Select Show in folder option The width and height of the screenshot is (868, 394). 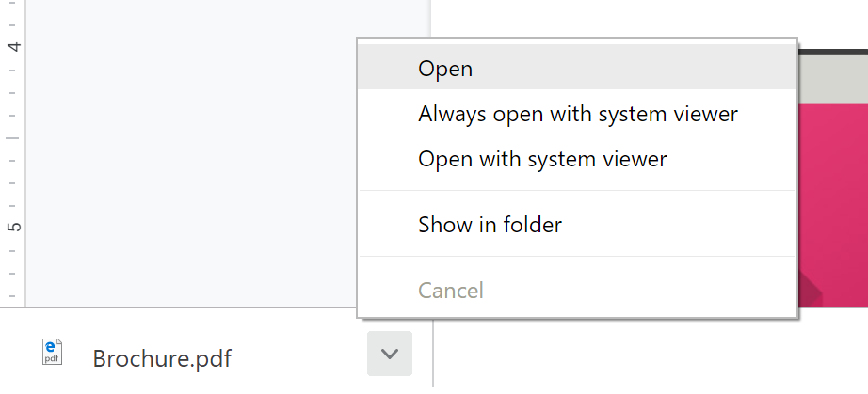tap(490, 225)
